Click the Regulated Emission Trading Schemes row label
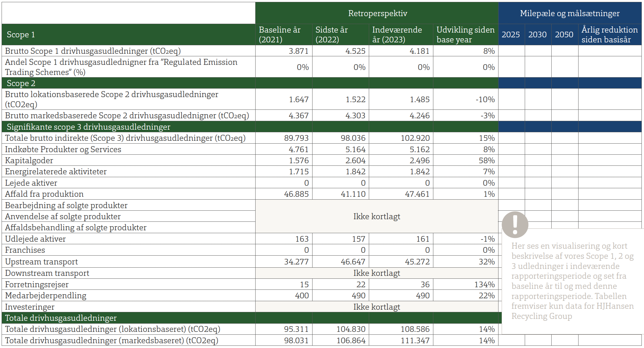The height and width of the screenshot is (348, 644). (x=121, y=67)
